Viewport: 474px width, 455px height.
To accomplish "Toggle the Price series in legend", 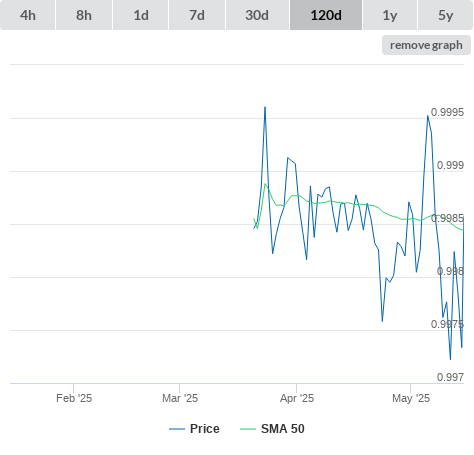I will click(194, 429).
